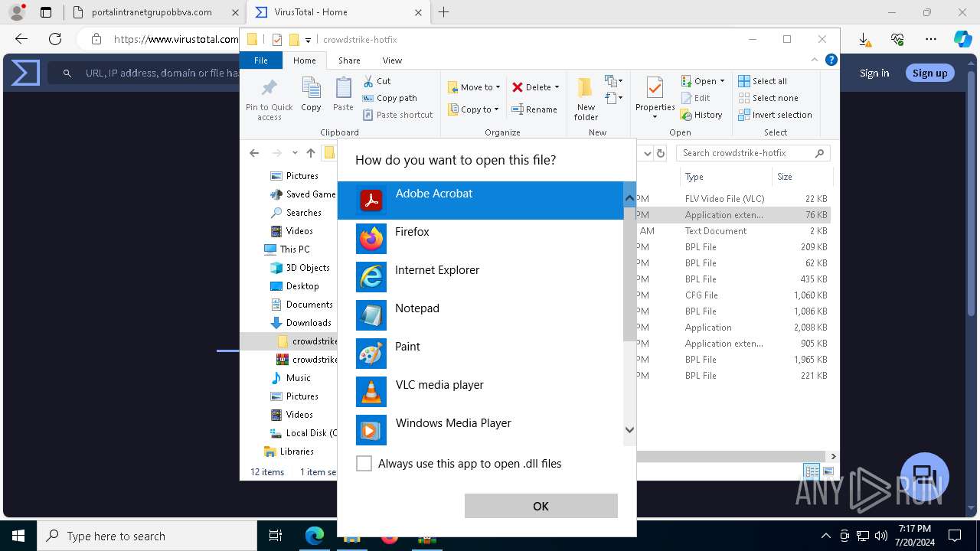This screenshot has width=980, height=551.
Task: Select the FLV Video File (VLC) row
Action: 733,199
